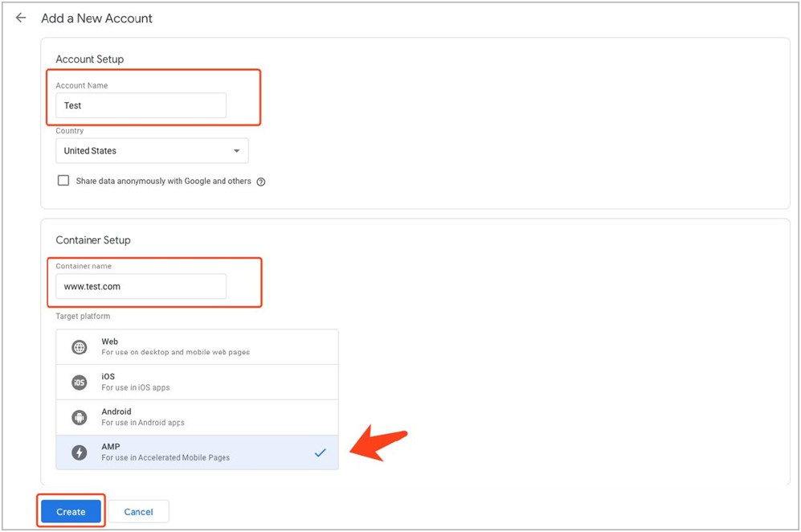Choose Android target platform option

point(197,418)
